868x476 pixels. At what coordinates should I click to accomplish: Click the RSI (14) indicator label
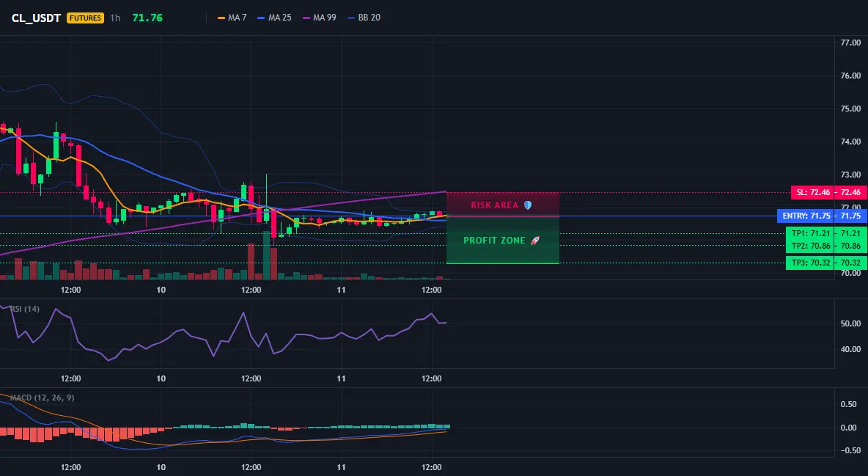tap(25, 309)
